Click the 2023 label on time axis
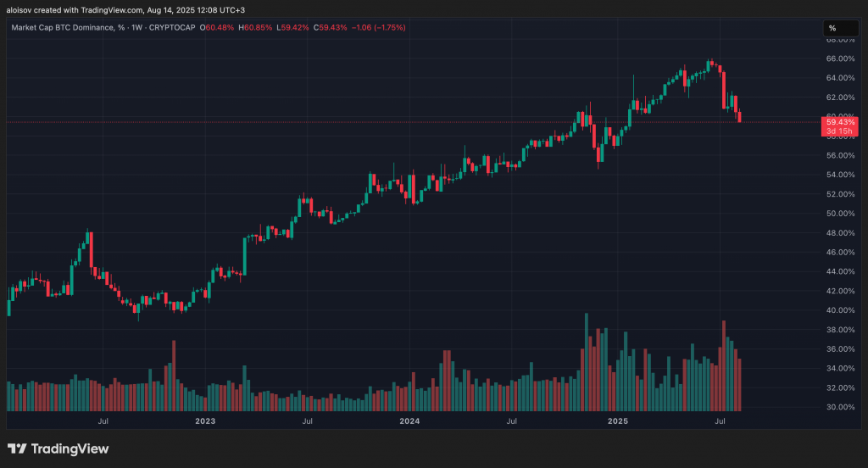The image size is (868, 468). point(205,421)
